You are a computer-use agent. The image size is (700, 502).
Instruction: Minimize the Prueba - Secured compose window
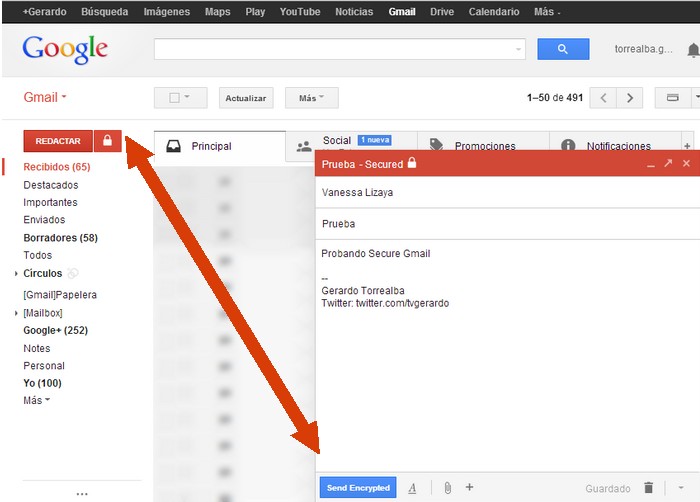pos(651,165)
